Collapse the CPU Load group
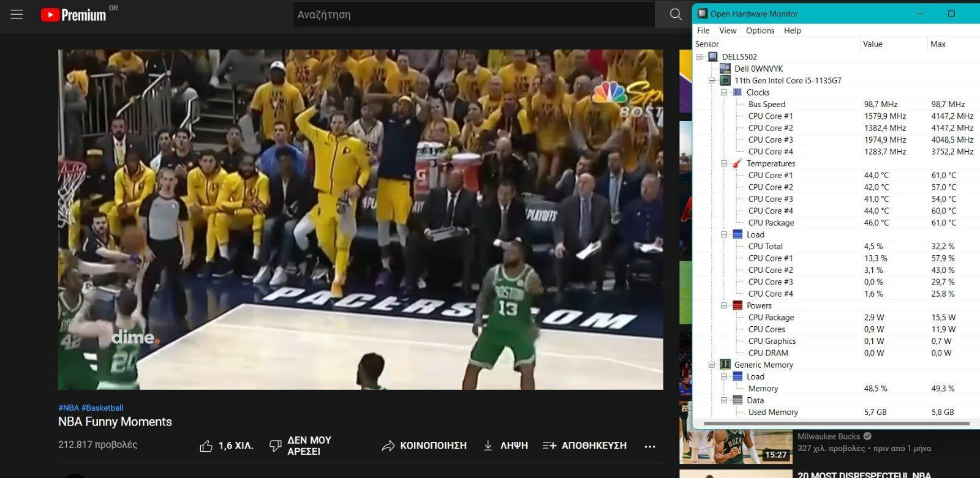The image size is (980, 478). click(x=724, y=234)
